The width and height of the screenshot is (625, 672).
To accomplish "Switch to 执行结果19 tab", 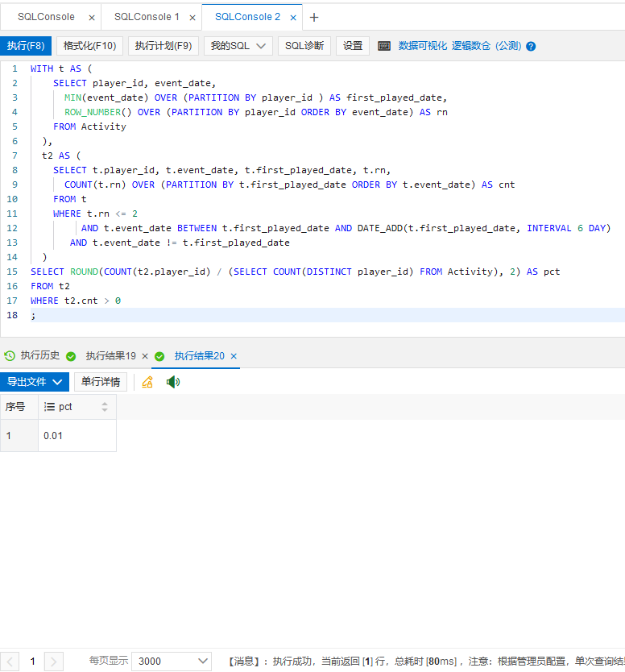I will tap(110, 355).
